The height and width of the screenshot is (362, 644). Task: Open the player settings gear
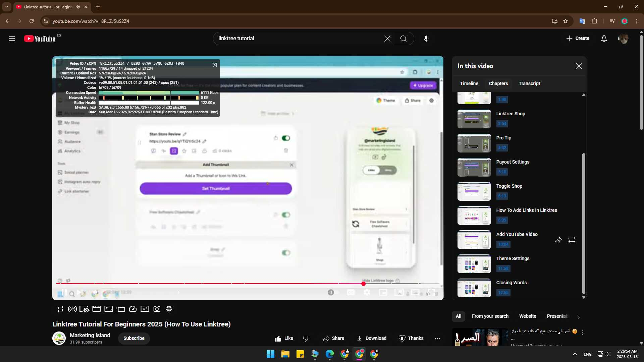tap(367, 292)
